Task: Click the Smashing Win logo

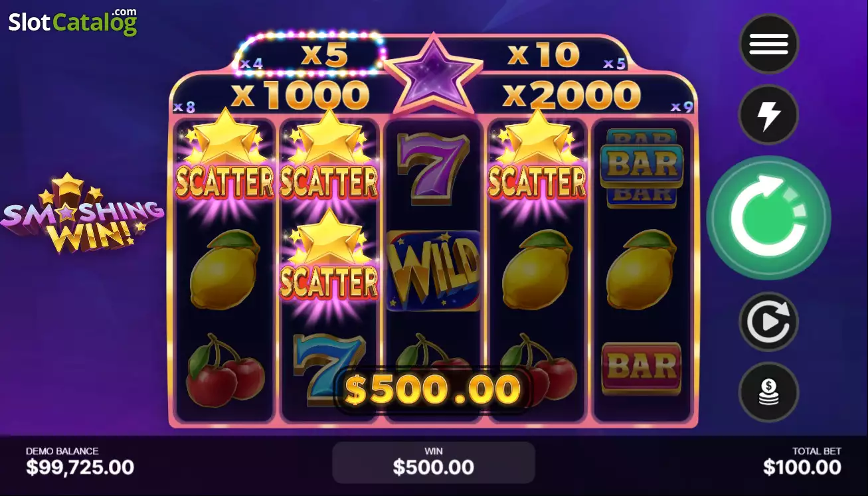Action: [x=82, y=213]
